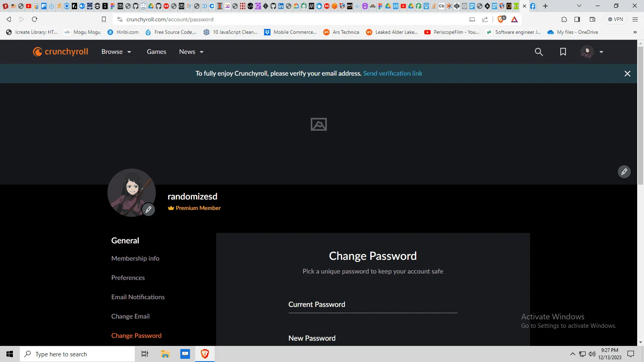Click the Brave icon on the taskbar
Viewport: 644px width, 362px height.
(x=205, y=354)
